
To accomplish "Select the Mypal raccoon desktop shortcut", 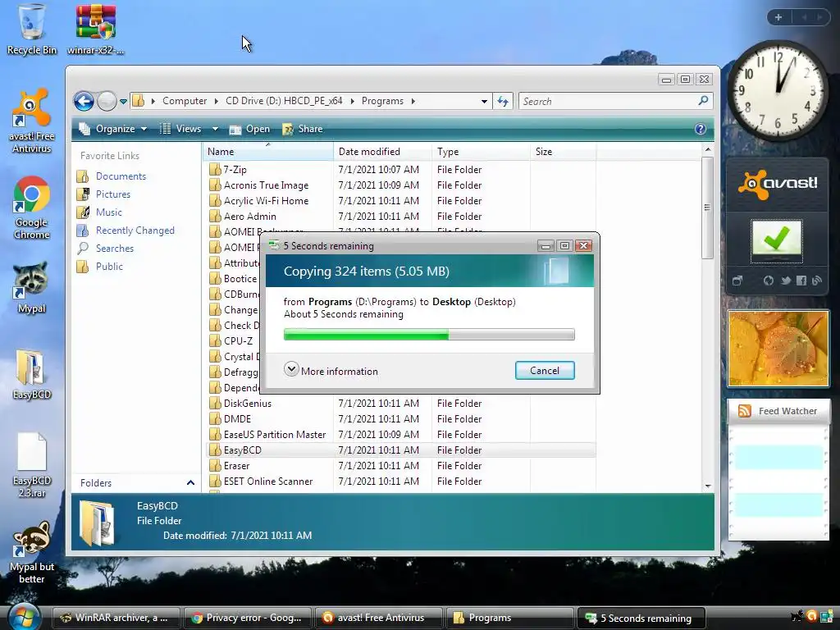I will tap(31, 288).
